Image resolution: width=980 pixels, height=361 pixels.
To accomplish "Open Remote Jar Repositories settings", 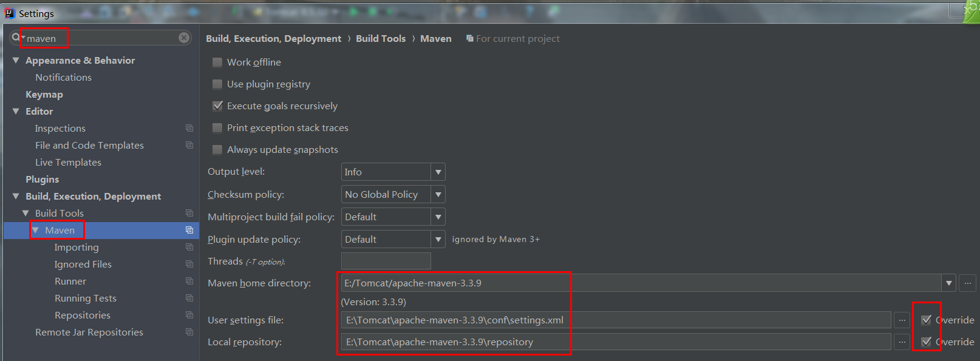I will tap(89, 332).
